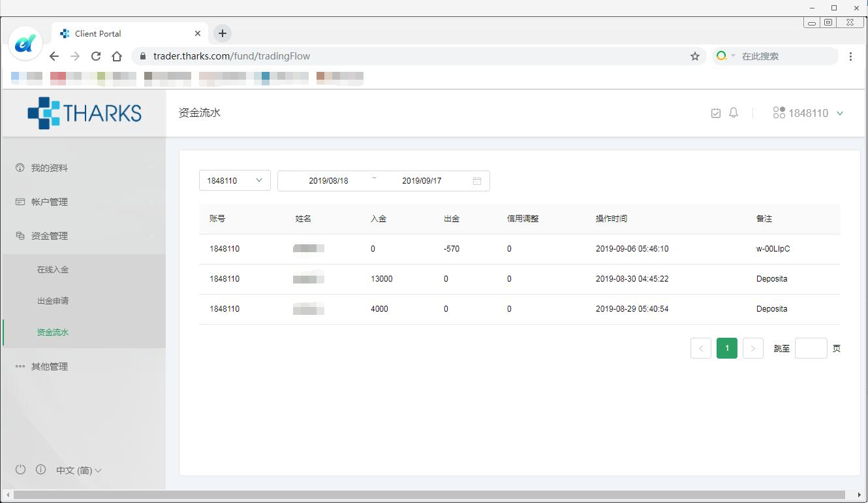Open the 1848110 account selector dropdown
The image size is (868, 503).
click(234, 181)
